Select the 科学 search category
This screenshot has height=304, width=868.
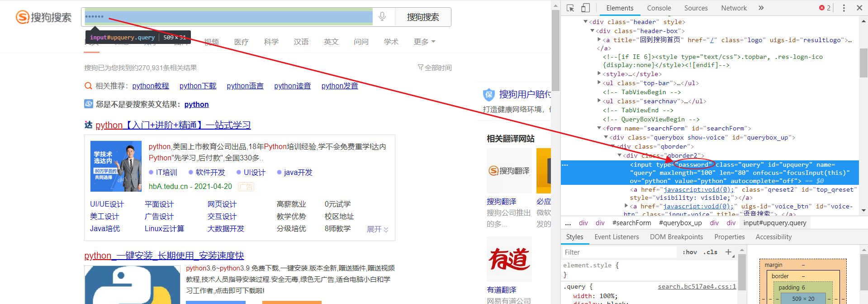271,42
